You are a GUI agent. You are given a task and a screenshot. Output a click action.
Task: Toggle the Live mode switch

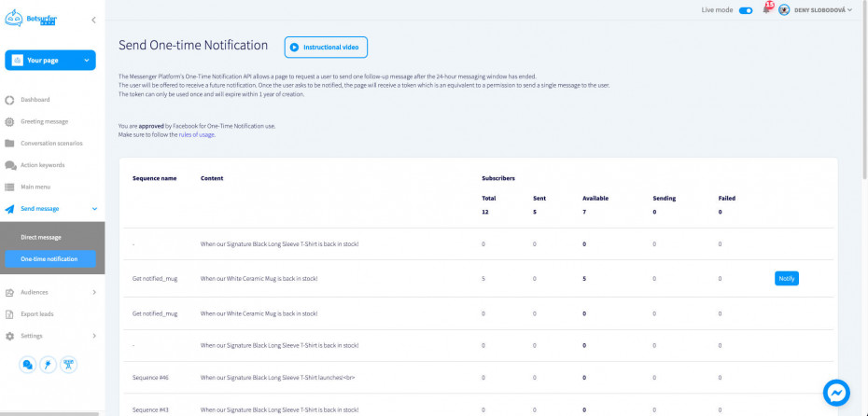(x=746, y=10)
